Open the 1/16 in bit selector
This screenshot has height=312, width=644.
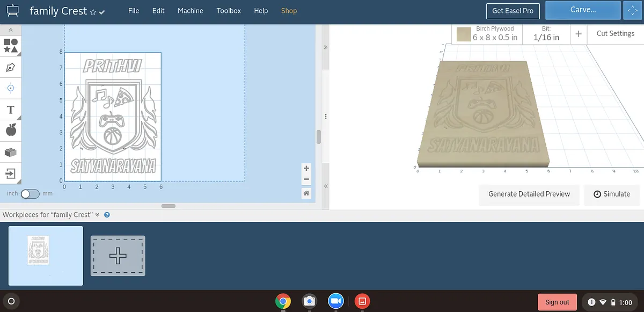546,34
